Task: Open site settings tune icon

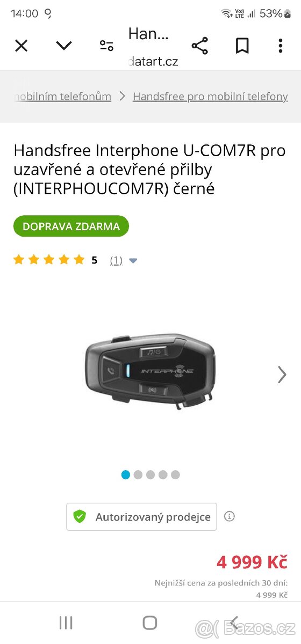Action: [106, 46]
